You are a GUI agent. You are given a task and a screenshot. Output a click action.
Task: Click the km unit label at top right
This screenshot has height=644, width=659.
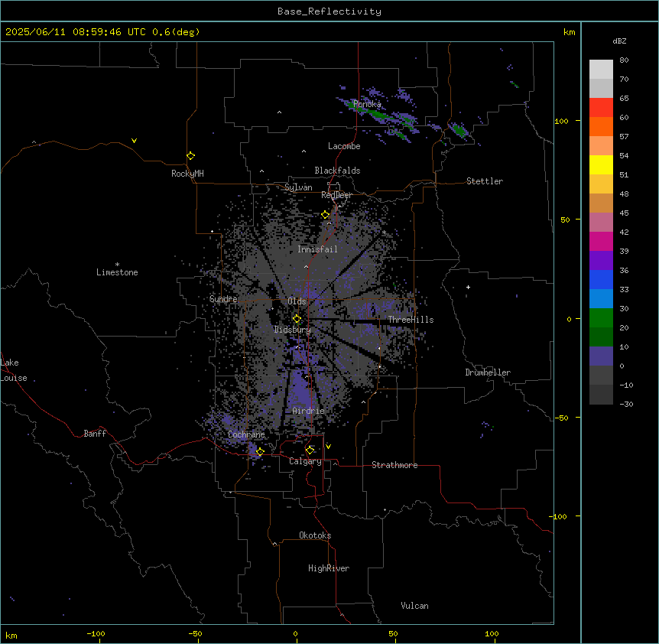click(569, 32)
